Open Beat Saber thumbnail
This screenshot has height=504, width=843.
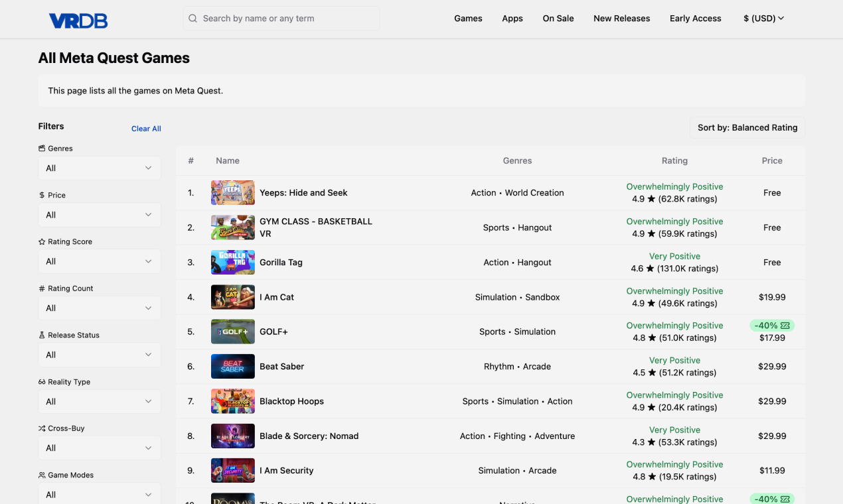pyautogui.click(x=233, y=366)
